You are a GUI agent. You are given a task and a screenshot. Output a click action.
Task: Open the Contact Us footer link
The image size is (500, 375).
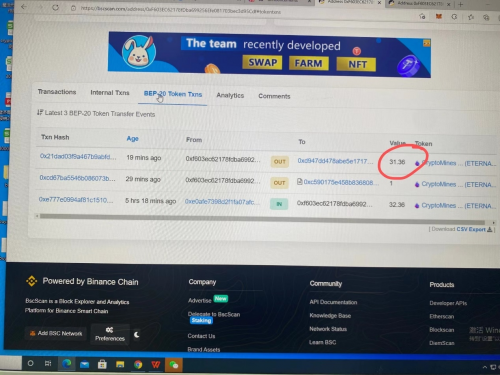click(201, 336)
